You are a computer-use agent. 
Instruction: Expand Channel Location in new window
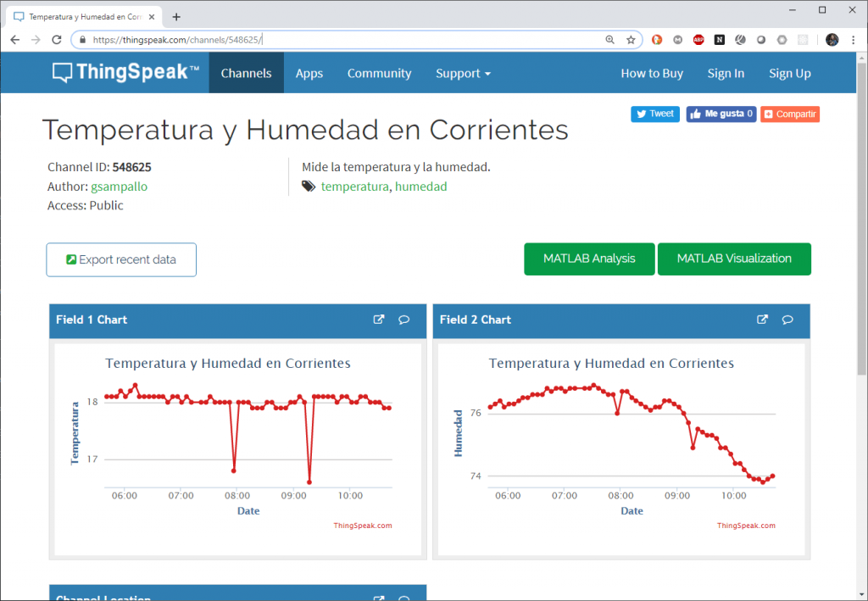378,598
